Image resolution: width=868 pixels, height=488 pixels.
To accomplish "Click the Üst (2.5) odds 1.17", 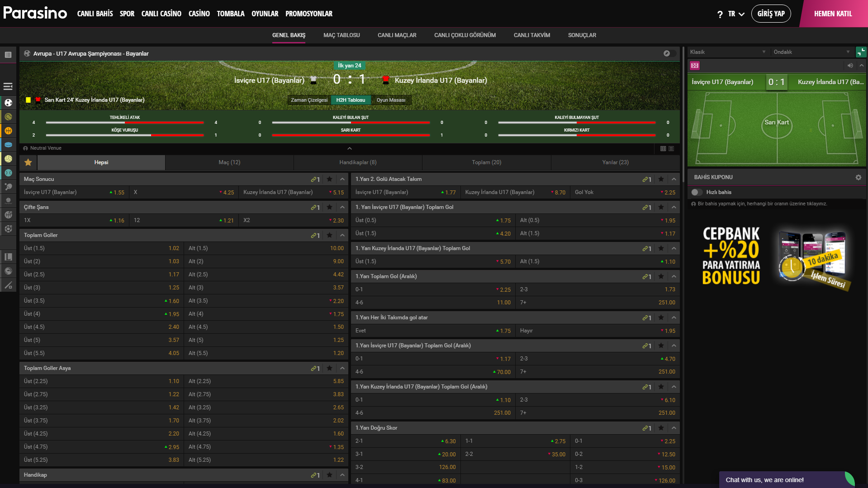I will click(174, 275).
